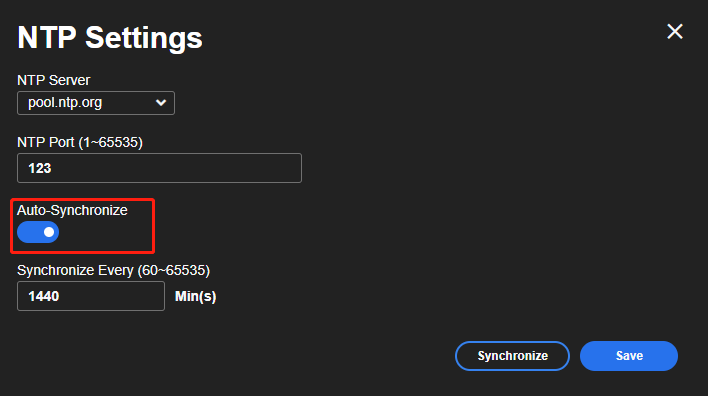
Task: Save the NTP settings
Action: pyautogui.click(x=629, y=356)
